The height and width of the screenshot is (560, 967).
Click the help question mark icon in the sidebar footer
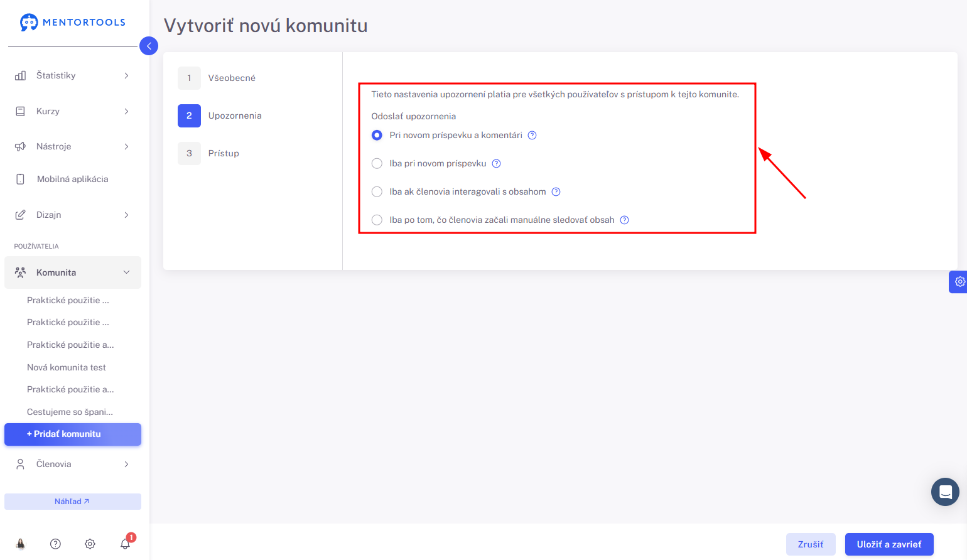[55, 544]
